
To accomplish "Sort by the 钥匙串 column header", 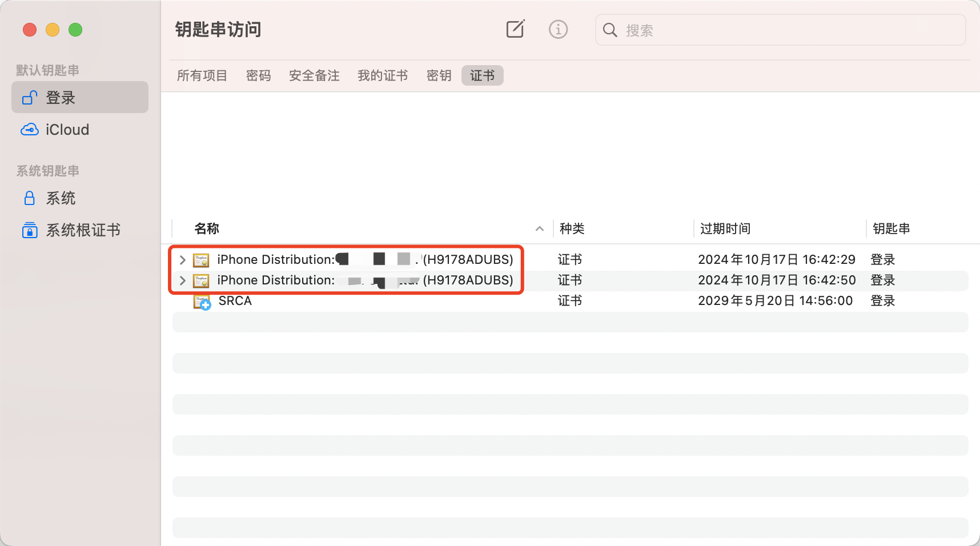I will (x=891, y=228).
